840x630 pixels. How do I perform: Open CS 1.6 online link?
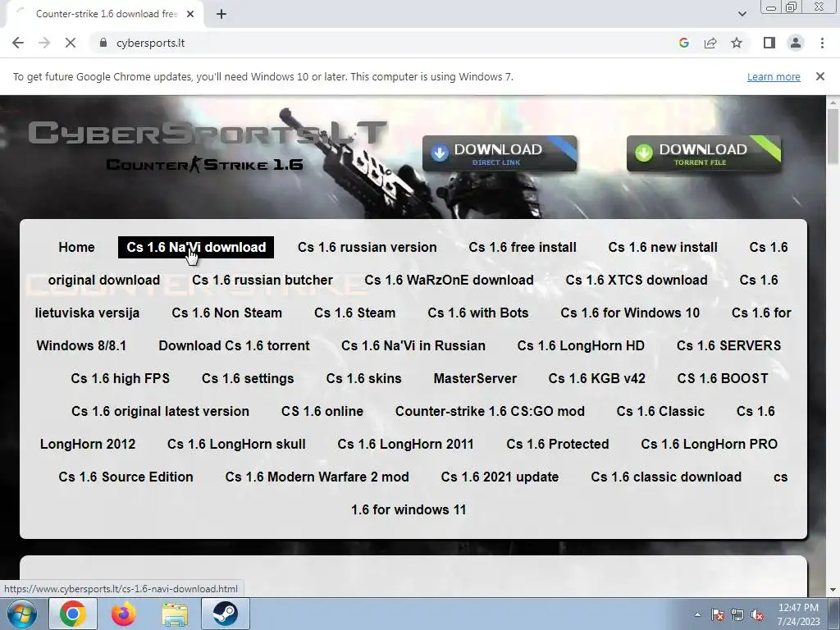click(322, 412)
